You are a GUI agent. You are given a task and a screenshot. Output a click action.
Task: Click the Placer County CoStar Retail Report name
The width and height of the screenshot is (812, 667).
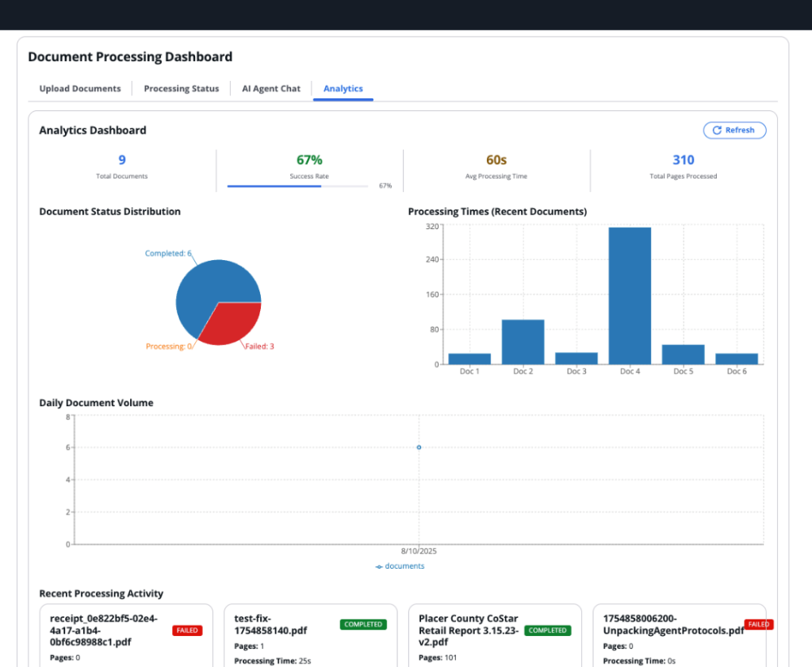coord(469,631)
